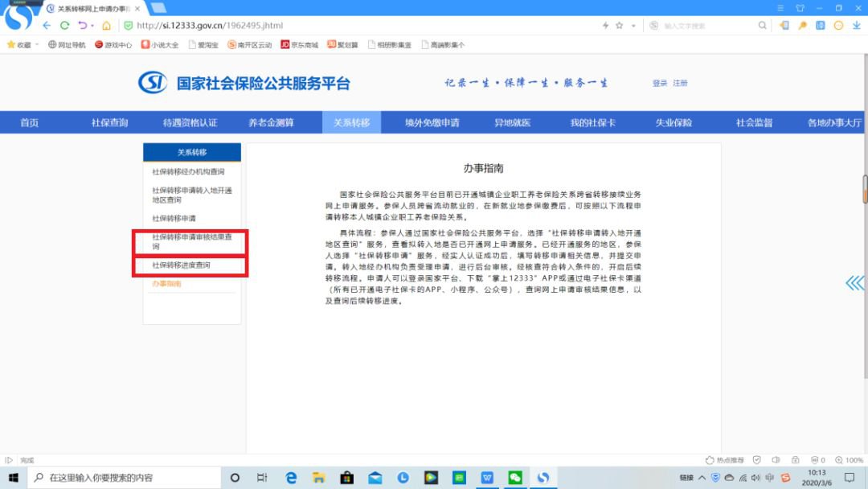Click the browser address bar URL

click(x=210, y=26)
